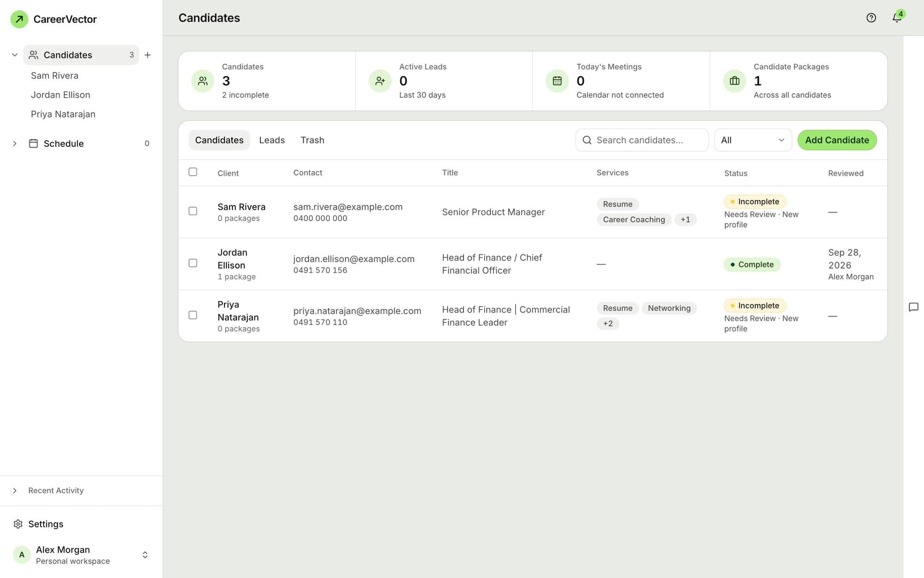Click the Alex Morgan avatar circle
924x578 pixels.
click(22, 554)
